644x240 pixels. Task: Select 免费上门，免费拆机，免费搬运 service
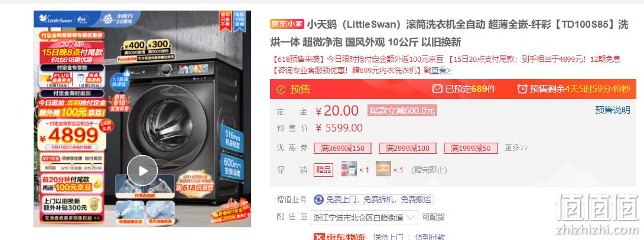[x=374, y=200]
